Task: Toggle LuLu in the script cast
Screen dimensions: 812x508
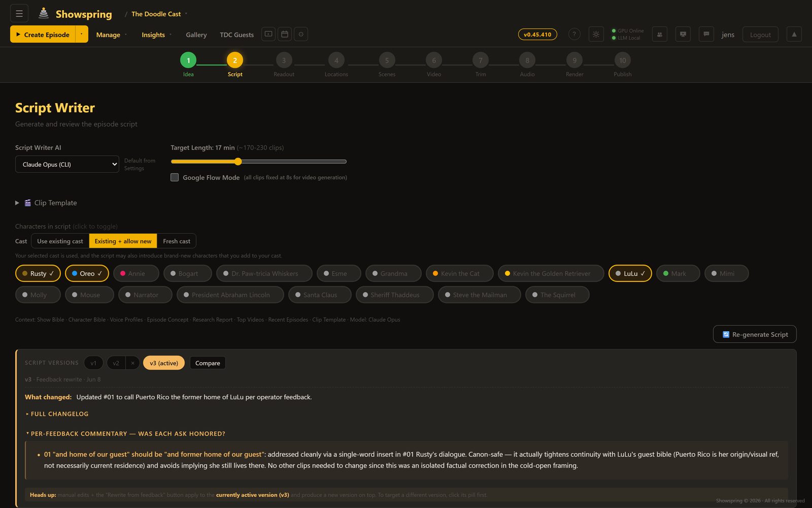Action: (x=630, y=273)
